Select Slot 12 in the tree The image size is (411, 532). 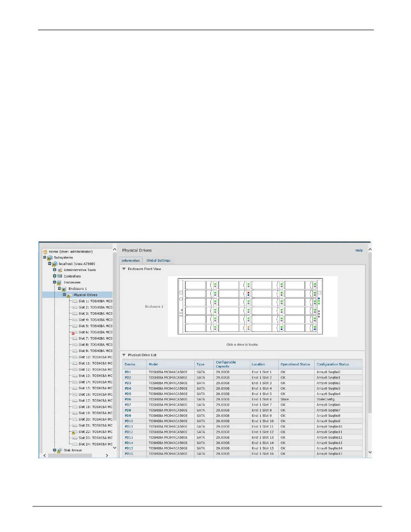(x=95, y=370)
